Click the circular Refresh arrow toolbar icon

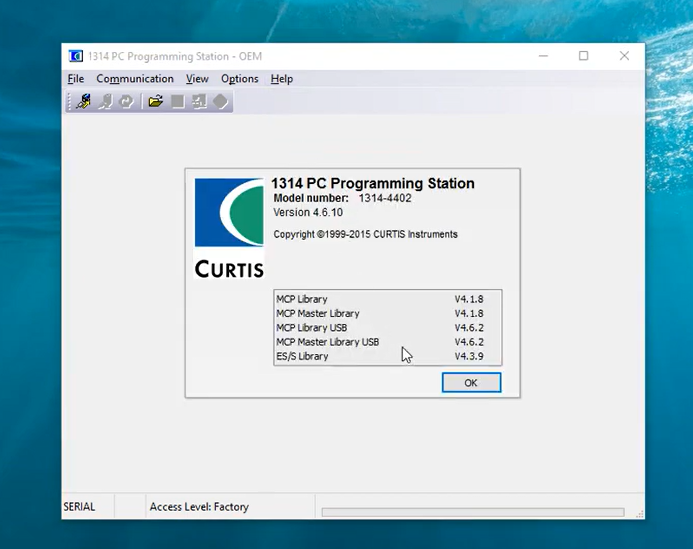click(x=127, y=101)
